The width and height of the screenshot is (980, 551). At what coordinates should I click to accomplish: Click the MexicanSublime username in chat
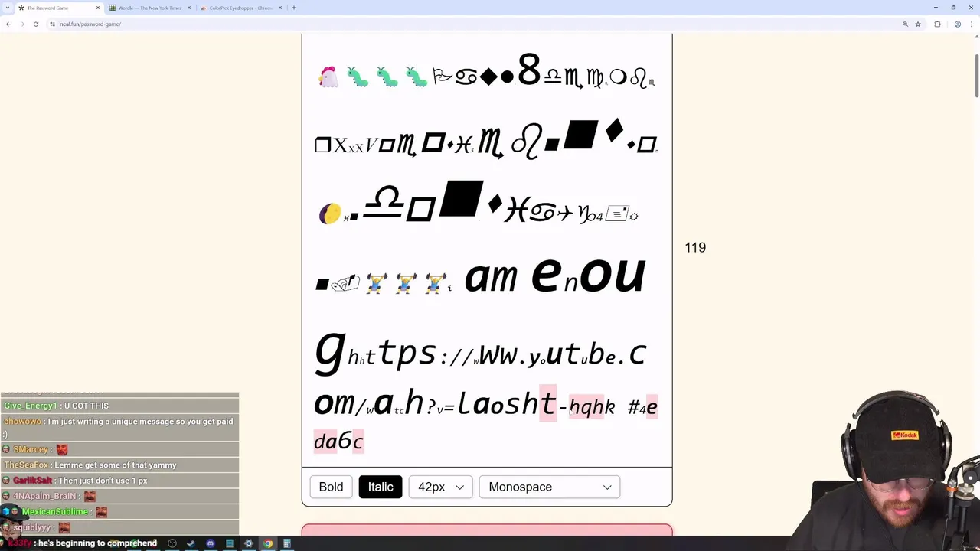[54, 511]
